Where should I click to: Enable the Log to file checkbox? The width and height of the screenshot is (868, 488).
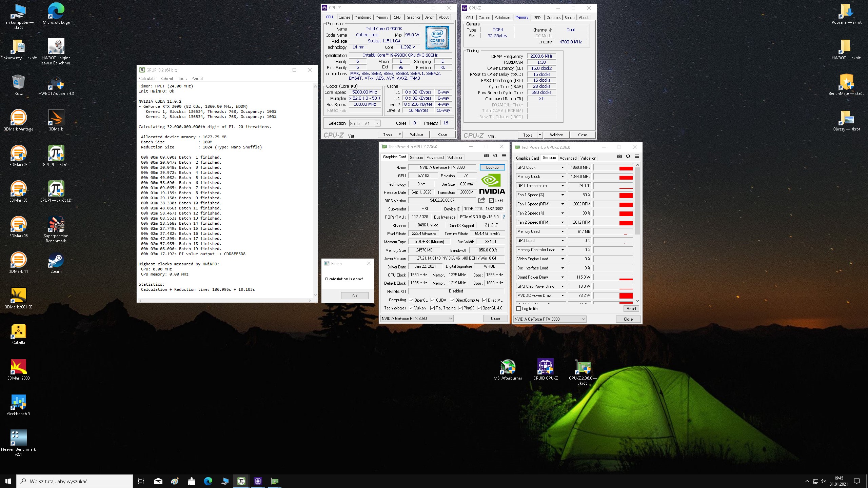(x=518, y=308)
